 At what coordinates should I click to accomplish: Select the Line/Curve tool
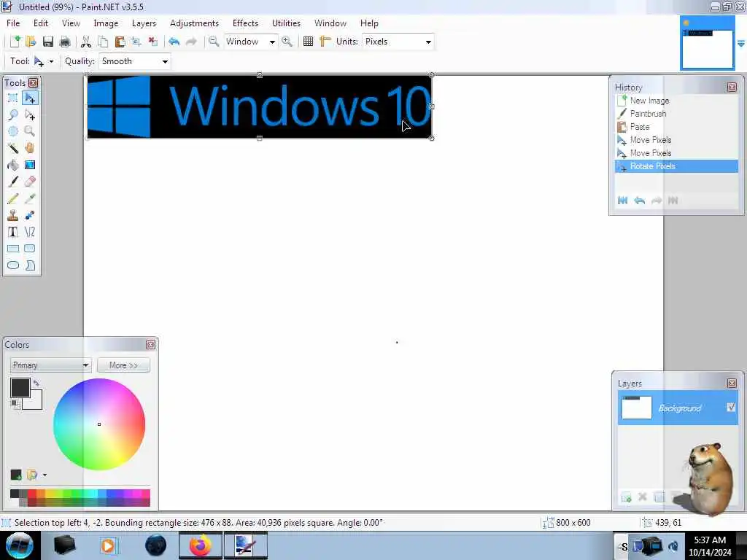[30, 232]
